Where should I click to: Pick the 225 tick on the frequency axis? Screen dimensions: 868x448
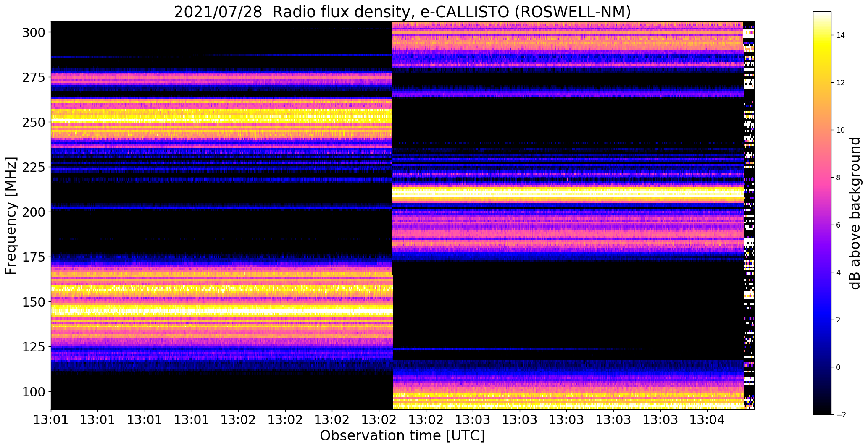[x=34, y=167]
